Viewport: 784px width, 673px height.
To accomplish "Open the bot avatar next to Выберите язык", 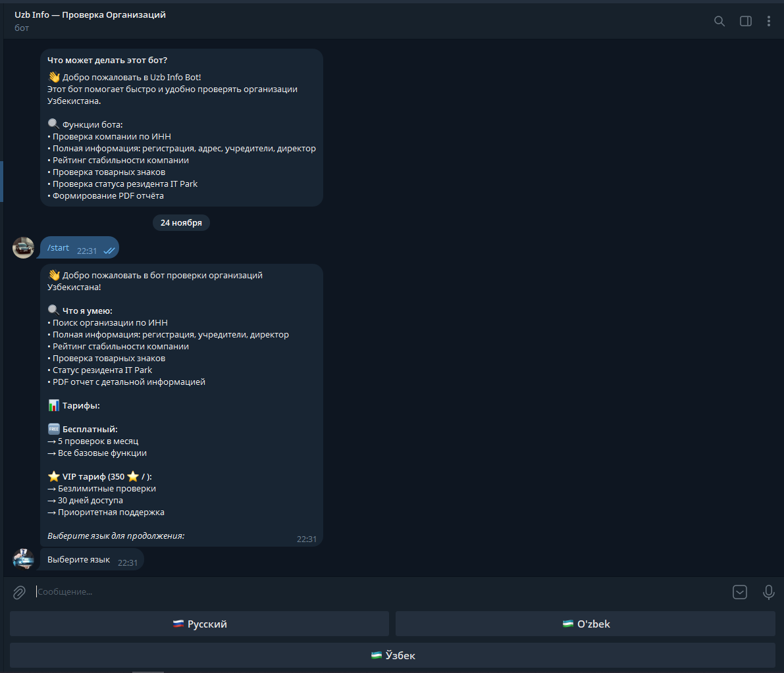I will [x=23, y=559].
